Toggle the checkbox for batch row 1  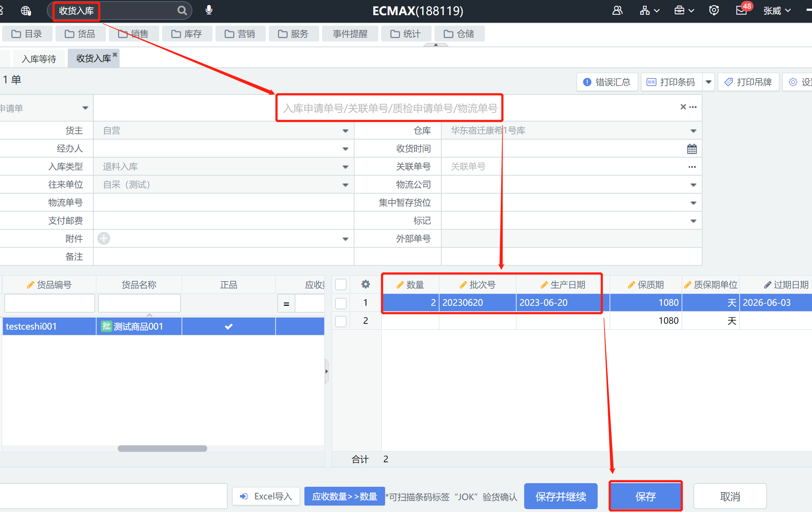[340, 303]
